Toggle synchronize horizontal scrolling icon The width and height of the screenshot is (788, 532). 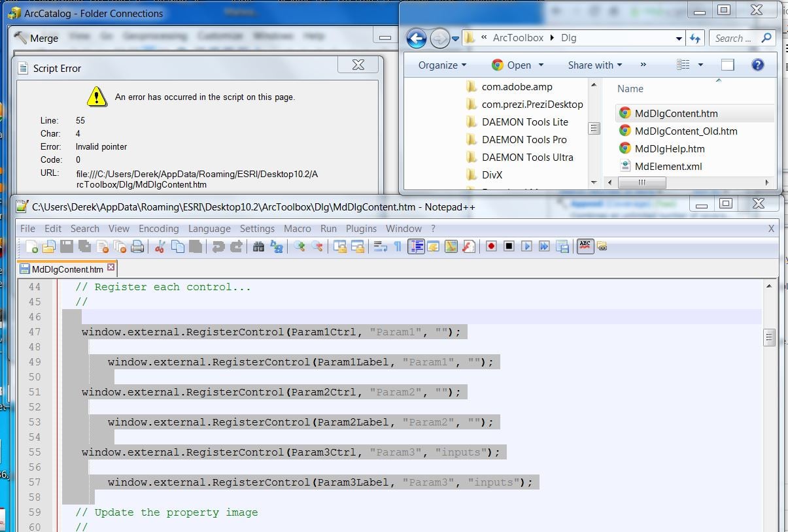coord(357,246)
